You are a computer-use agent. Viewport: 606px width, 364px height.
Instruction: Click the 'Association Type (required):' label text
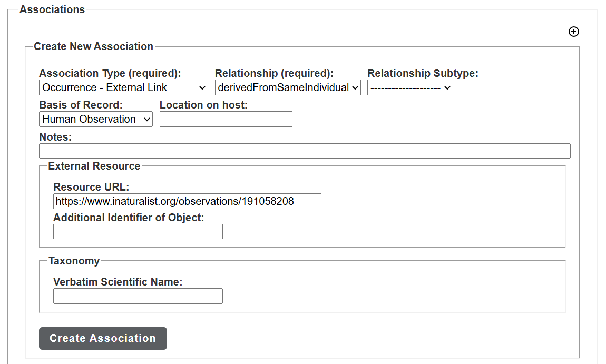point(110,73)
